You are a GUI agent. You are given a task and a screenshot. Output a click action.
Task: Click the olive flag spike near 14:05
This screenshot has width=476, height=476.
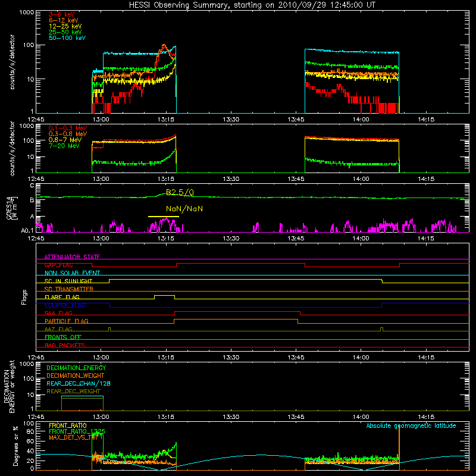coord(382,330)
